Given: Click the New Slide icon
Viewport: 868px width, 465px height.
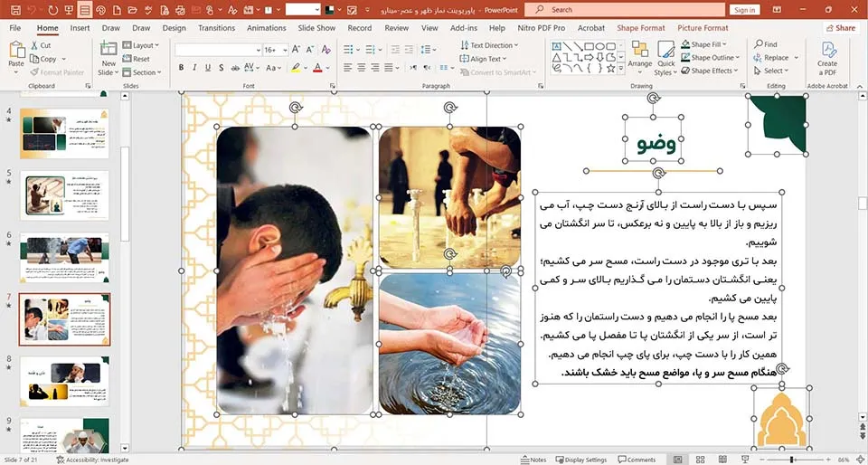Looking at the screenshot, I should pyautogui.click(x=108, y=50).
